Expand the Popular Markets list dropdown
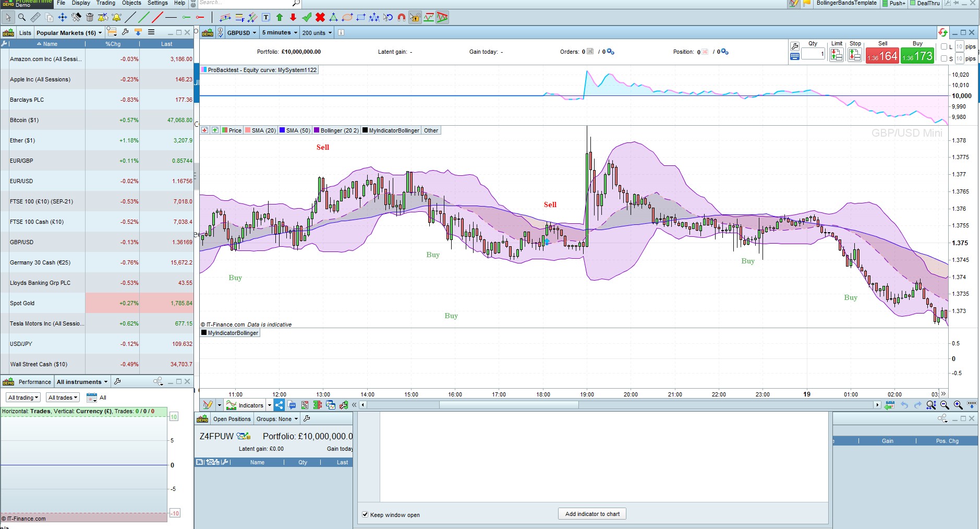 pos(69,32)
